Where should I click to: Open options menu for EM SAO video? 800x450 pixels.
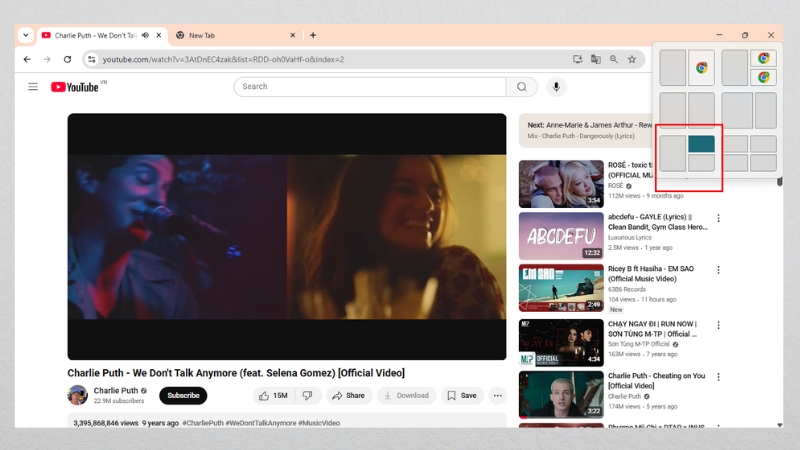[x=718, y=270]
